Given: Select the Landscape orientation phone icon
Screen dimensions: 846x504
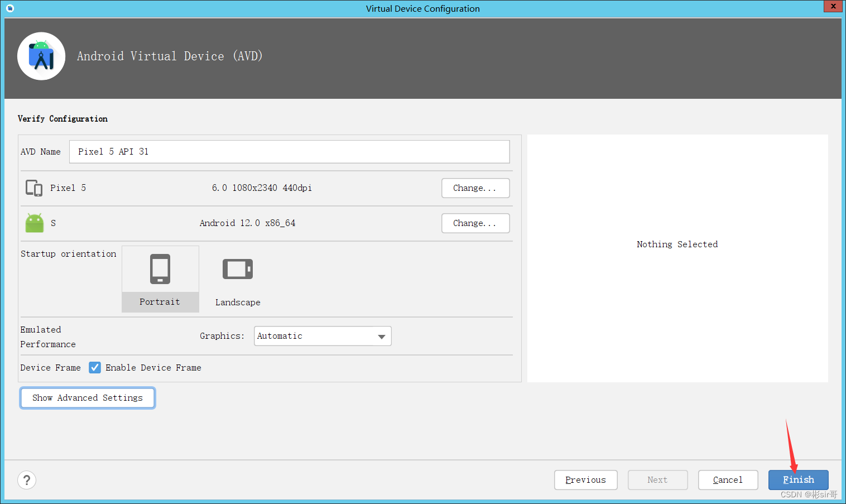Looking at the screenshot, I should pyautogui.click(x=238, y=269).
